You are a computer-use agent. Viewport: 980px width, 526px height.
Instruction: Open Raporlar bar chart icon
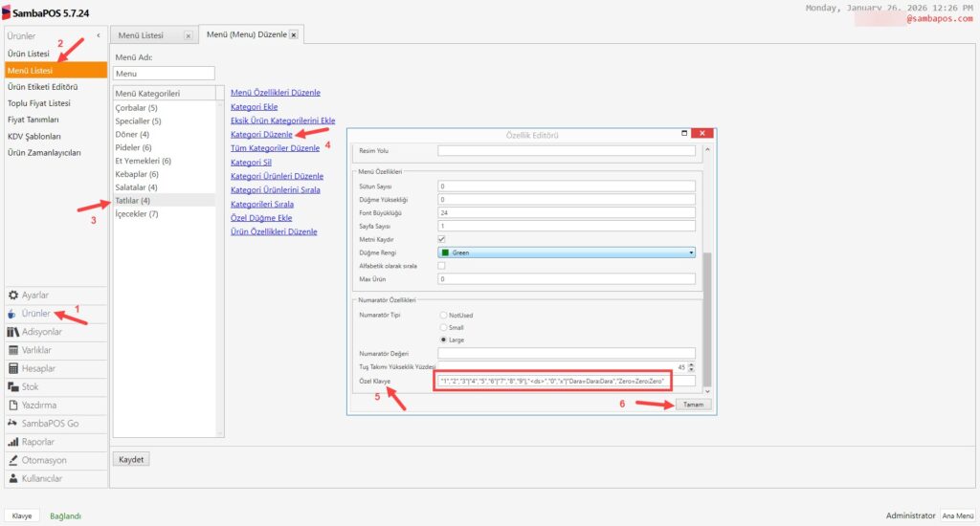click(x=13, y=442)
